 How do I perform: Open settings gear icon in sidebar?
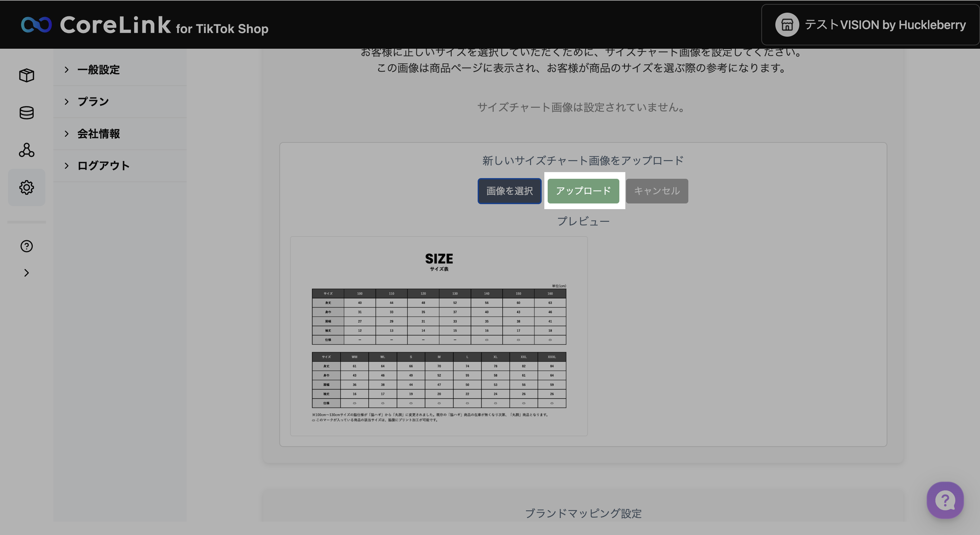point(27,187)
